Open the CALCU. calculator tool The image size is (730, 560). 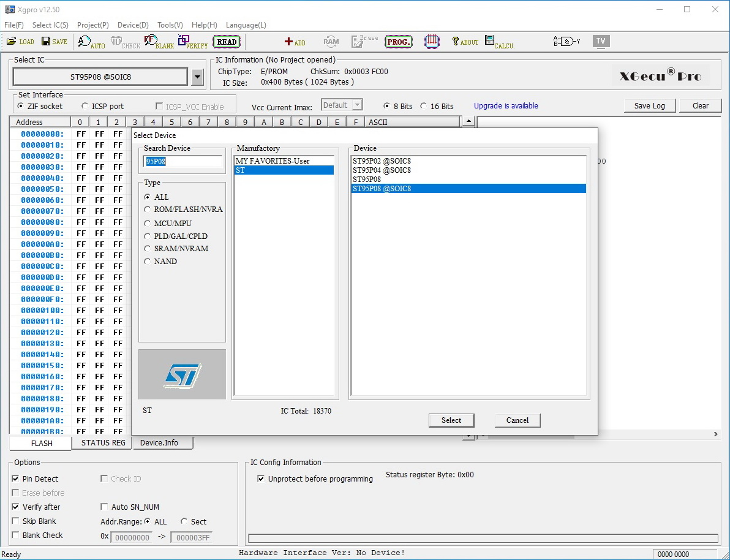[499, 42]
